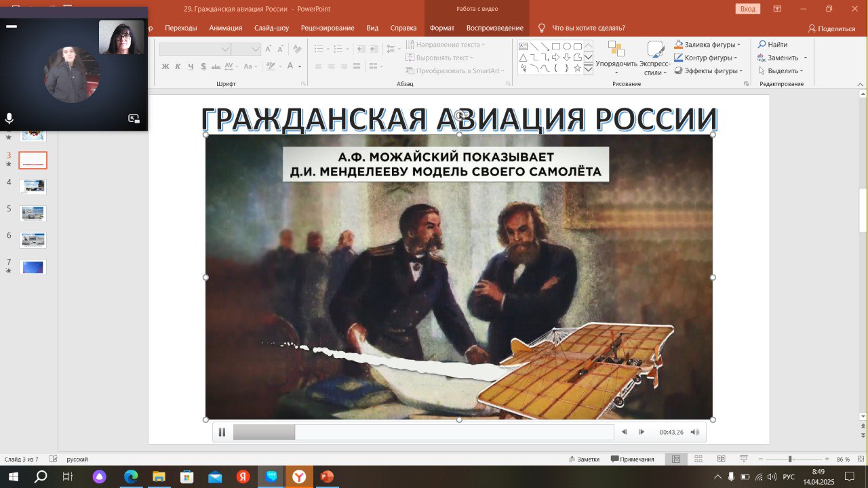Pause the video with the pause button
The image size is (868, 488).
point(222,432)
